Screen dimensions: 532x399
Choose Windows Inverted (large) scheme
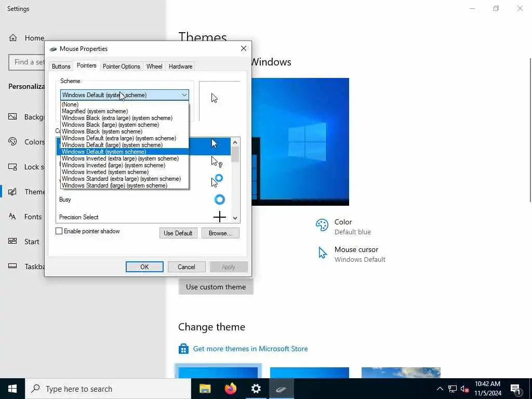[125, 165]
